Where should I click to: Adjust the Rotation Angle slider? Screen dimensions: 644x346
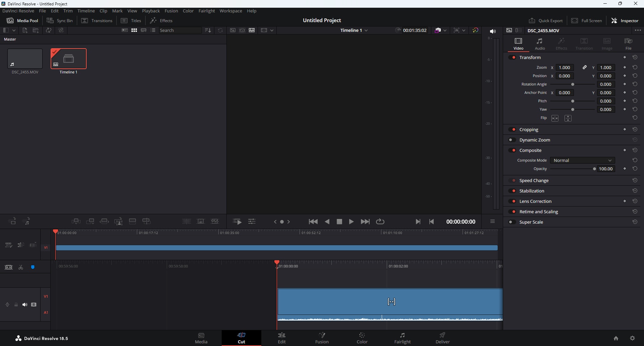click(x=573, y=84)
